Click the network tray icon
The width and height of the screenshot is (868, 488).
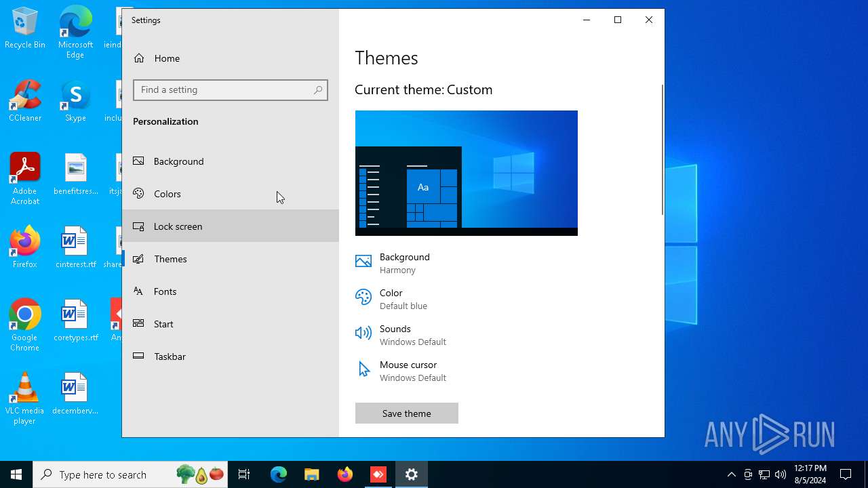click(764, 474)
